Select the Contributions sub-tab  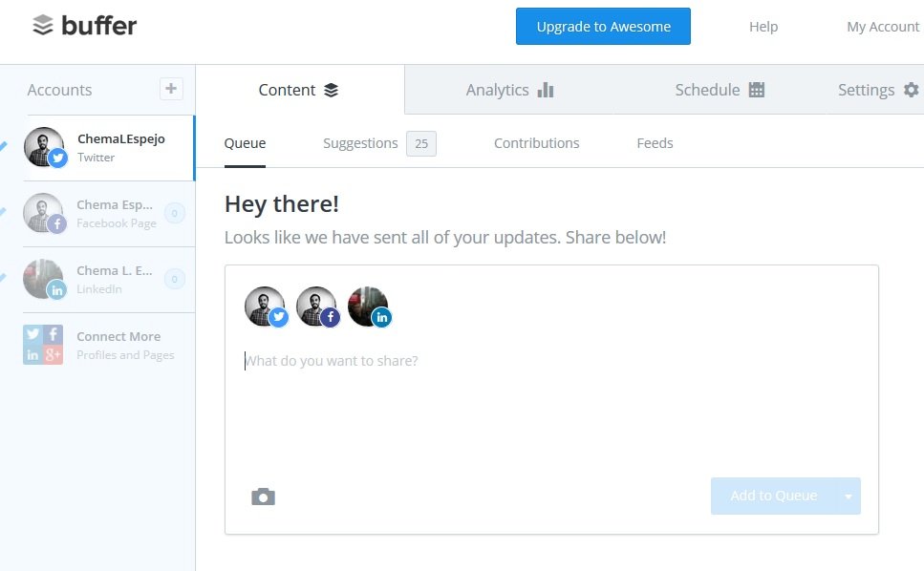536,143
